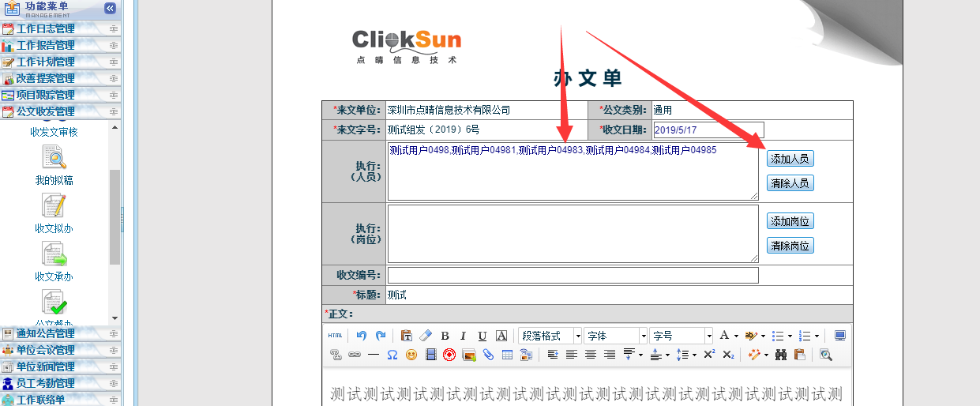Viewport: 980px width, 406px height.
Task: Insert hyperlink with the chain icon
Action: pos(355,355)
